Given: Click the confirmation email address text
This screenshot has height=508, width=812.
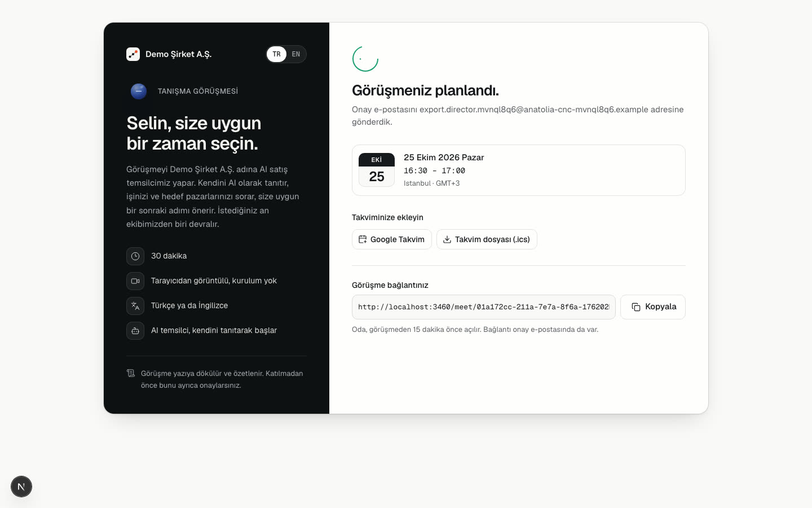Looking at the screenshot, I should click(x=533, y=110).
